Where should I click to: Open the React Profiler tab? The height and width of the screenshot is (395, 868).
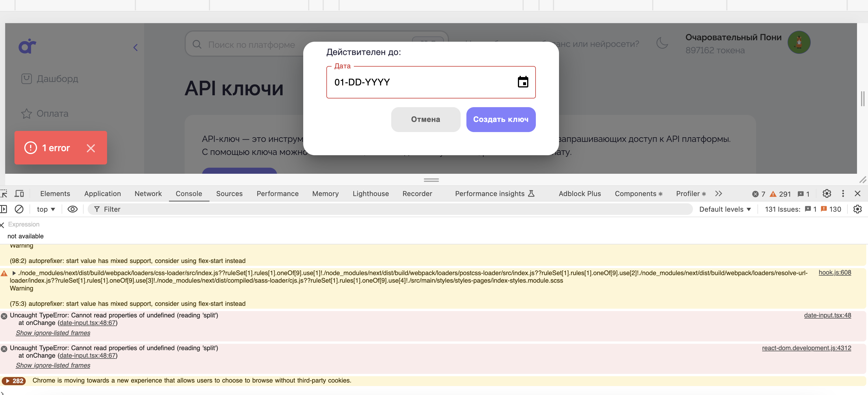(691, 194)
